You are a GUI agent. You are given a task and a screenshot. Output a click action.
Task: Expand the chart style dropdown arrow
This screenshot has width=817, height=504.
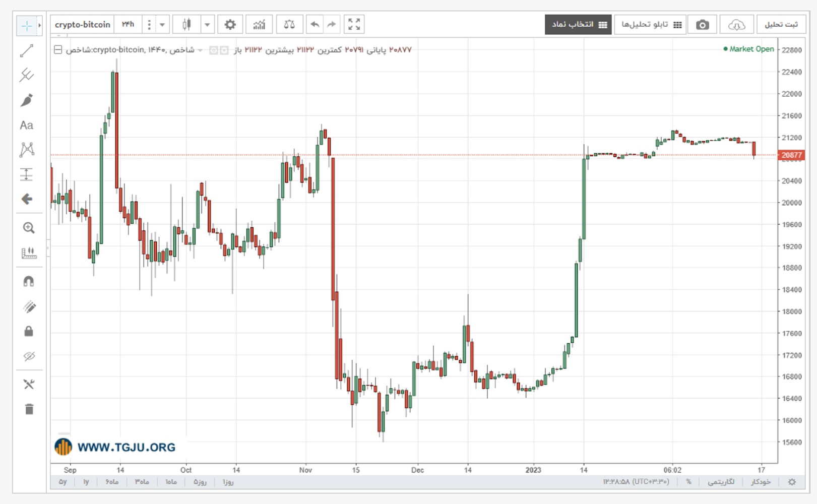[x=207, y=24]
